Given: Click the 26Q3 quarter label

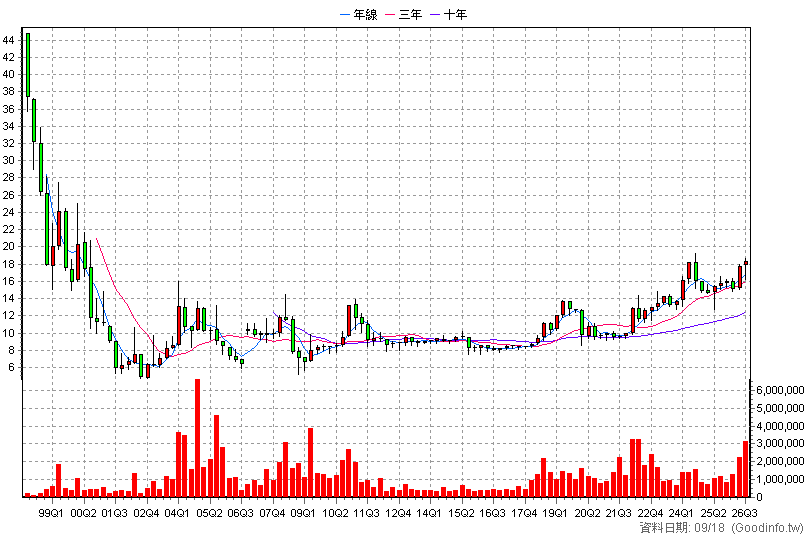Looking at the screenshot, I should 746,513.
